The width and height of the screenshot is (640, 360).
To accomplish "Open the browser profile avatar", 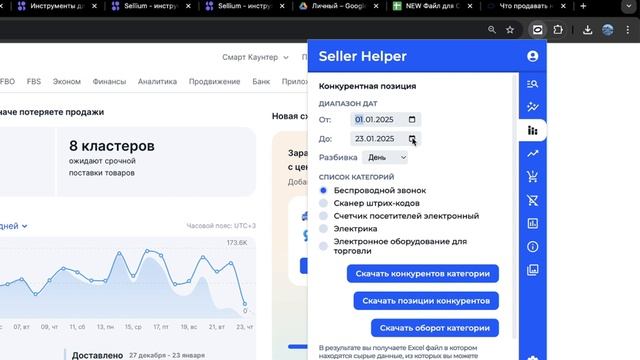I will [x=607, y=29].
